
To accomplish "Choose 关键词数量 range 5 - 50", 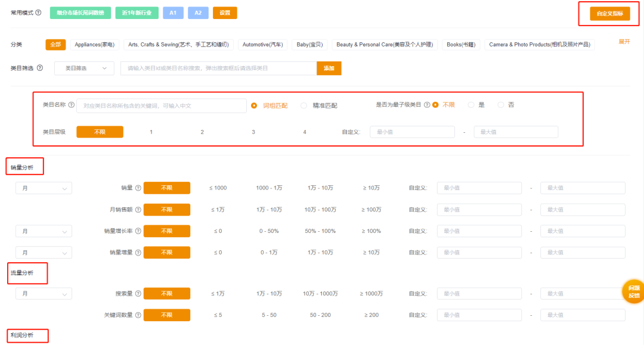I will tap(269, 315).
